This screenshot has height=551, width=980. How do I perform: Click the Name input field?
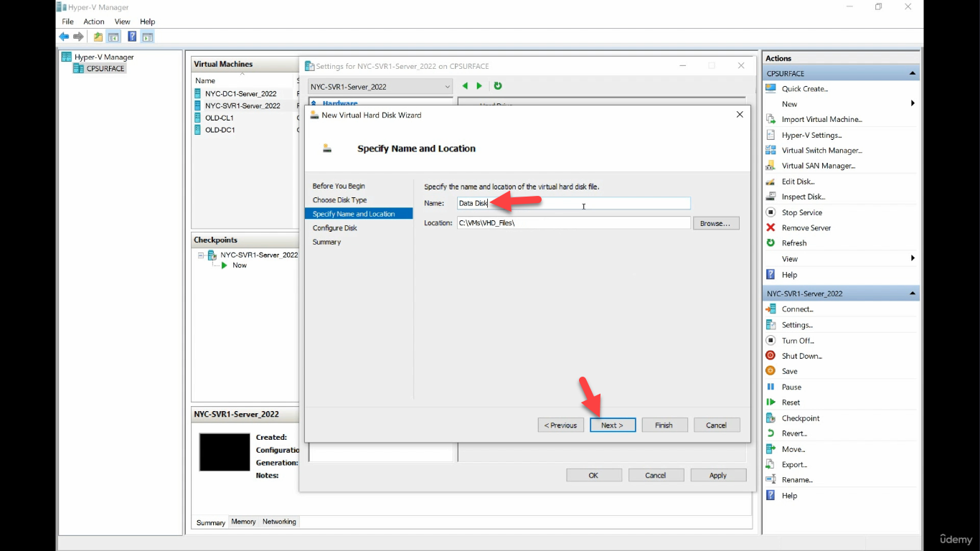(x=574, y=204)
